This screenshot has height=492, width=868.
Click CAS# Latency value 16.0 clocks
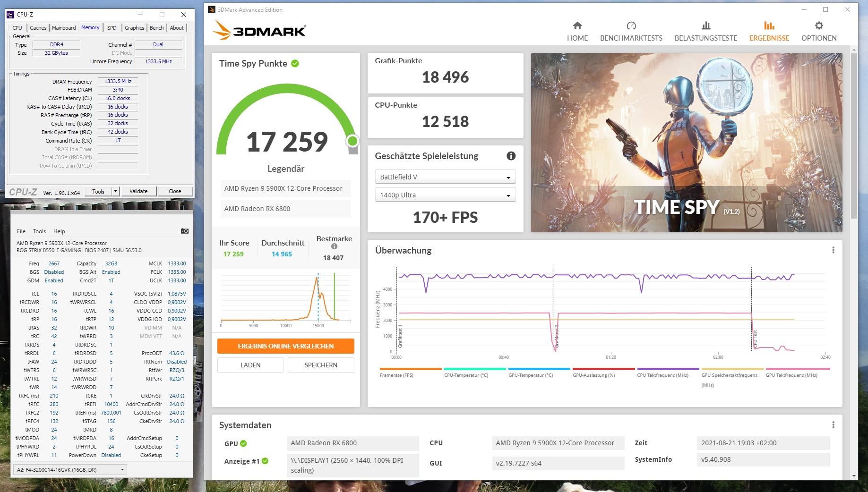(x=118, y=98)
